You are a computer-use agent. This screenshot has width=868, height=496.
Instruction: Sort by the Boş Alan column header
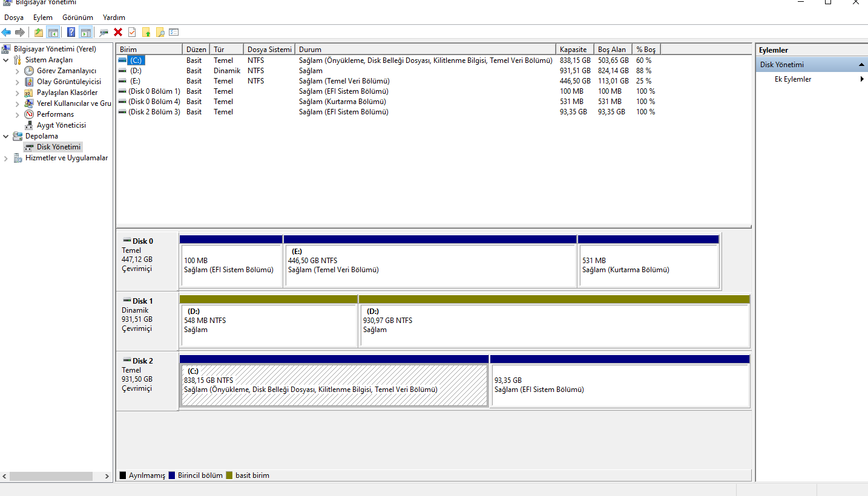(x=613, y=50)
